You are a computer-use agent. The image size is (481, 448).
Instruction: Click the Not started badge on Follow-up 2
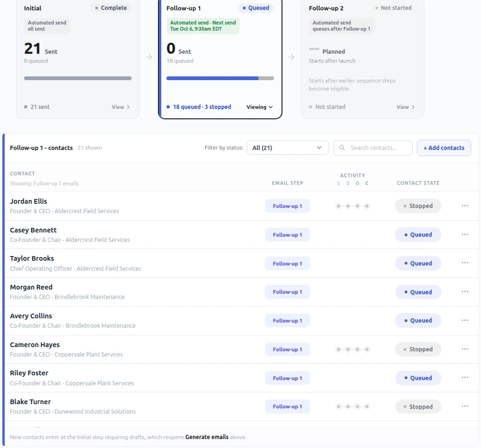(x=393, y=8)
